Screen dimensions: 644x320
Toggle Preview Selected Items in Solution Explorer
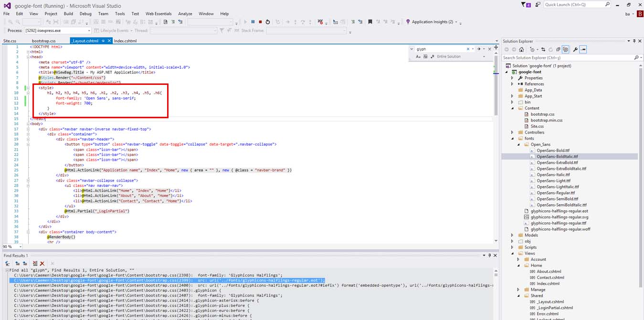583,50
